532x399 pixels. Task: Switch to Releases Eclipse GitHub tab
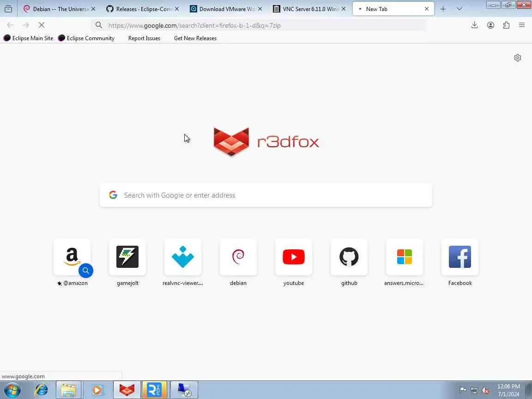pyautogui.click(x=143, y=9)
